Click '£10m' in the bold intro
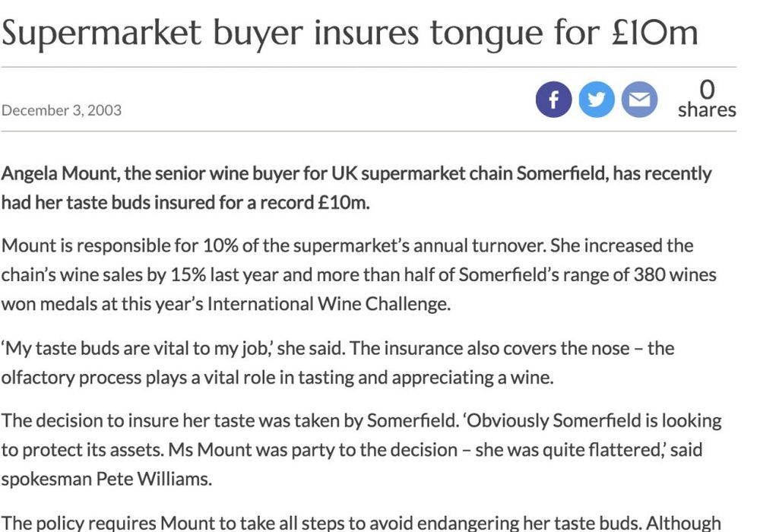 coord(344,202)
